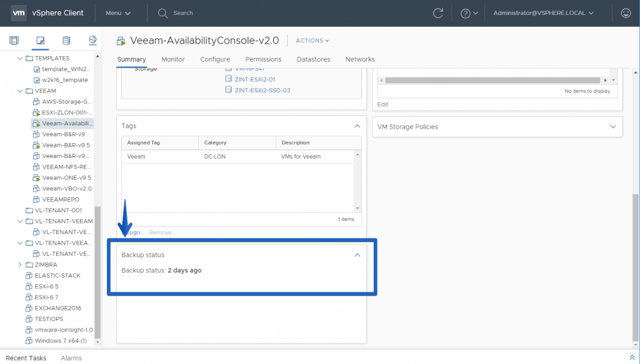The width and height of the screenshot is (640, 364).
Task: Open the ZINT-ESXi2-01 datastore link
Action: 255,79
